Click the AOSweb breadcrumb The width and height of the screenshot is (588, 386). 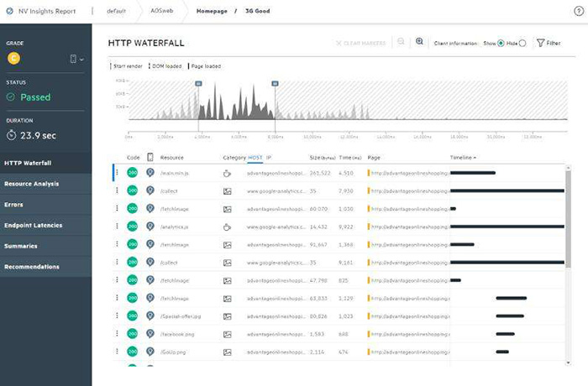point(162,11)
